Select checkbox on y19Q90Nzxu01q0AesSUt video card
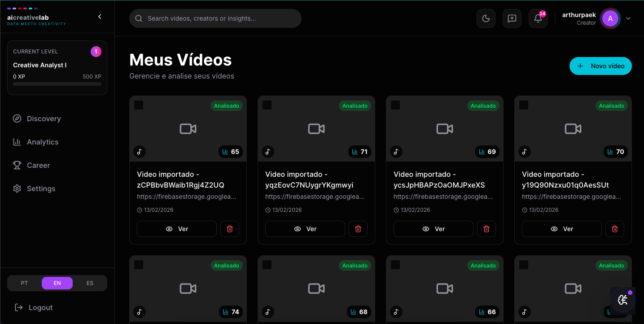 click(x=524, y=105)
